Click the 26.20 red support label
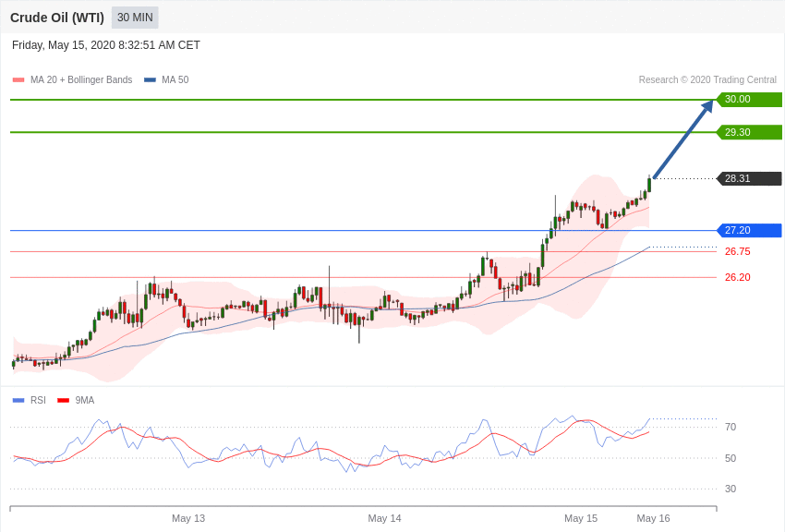Image resolution: width=785 pixels, height=532 pixels. [x=738, y=277]
